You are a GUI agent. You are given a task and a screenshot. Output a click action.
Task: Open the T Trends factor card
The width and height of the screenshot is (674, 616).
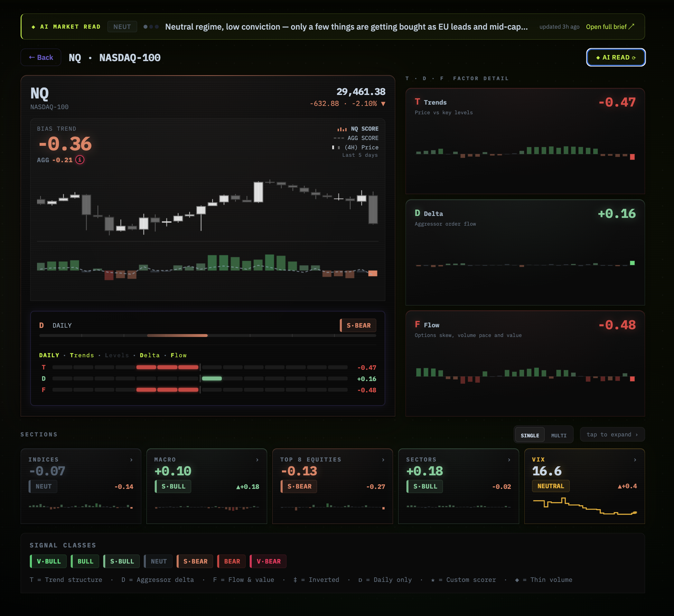(525, 141)
